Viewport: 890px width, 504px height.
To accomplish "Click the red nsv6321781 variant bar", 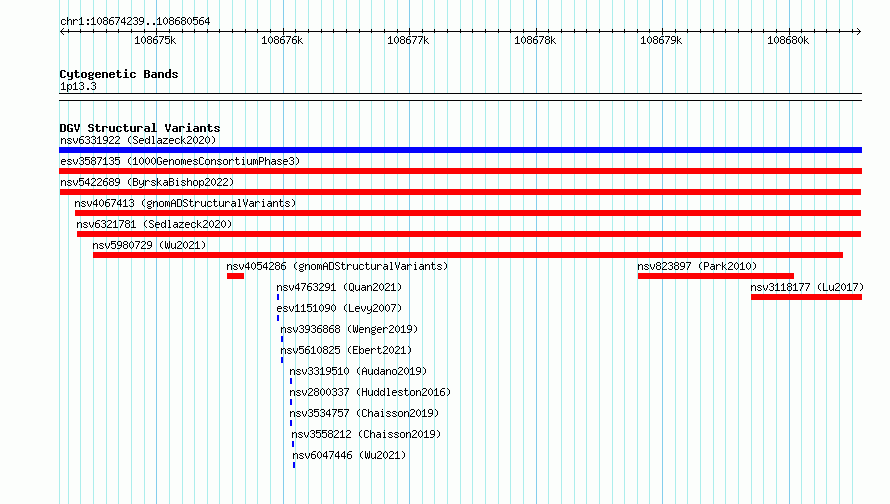I will (x=469, y=234).
